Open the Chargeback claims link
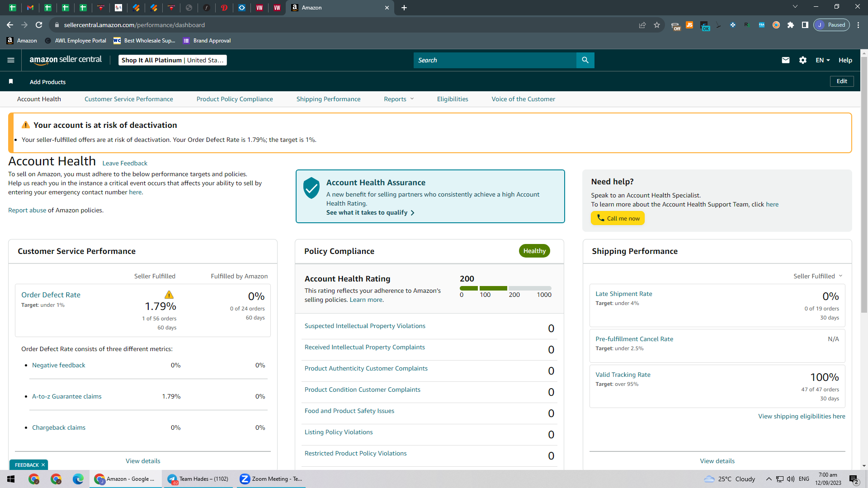The height and width of the screenshot is (488, 868). (x=59, y=427)
